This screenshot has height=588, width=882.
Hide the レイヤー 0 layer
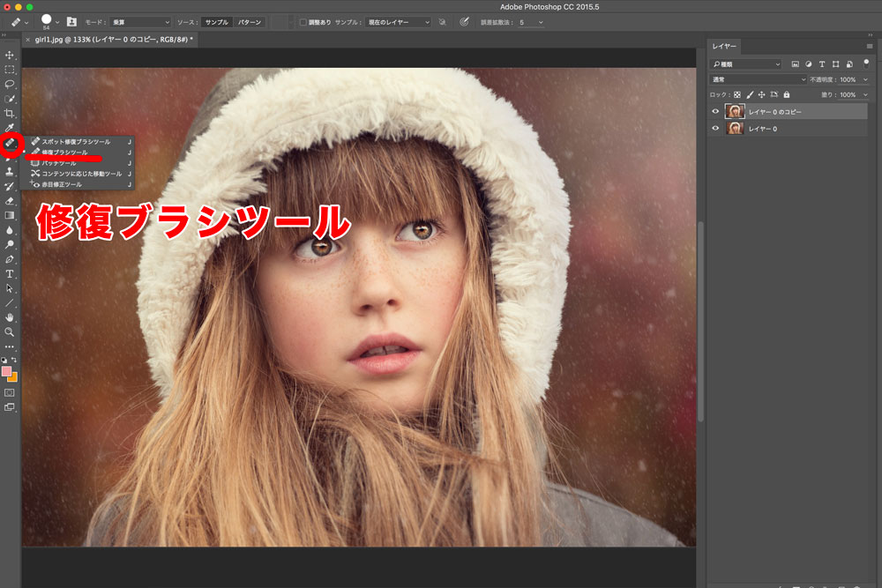[715, 128]
